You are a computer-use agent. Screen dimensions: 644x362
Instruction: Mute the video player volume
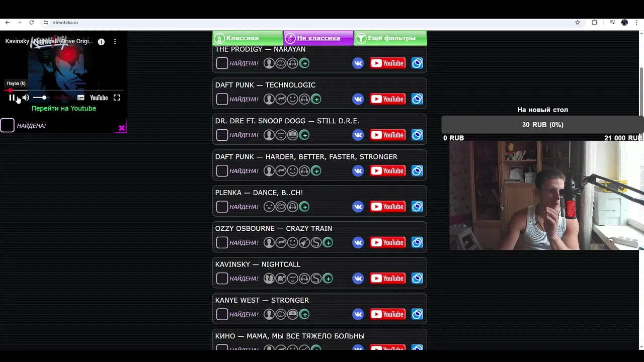click(x=26, y=98)
